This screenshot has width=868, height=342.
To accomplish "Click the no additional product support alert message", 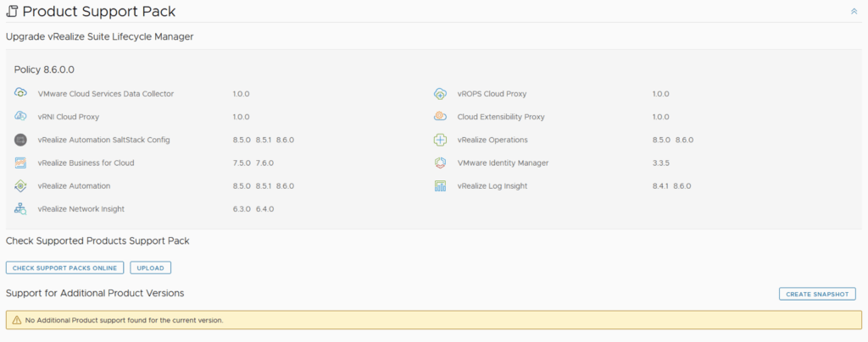I will point(125,320).
